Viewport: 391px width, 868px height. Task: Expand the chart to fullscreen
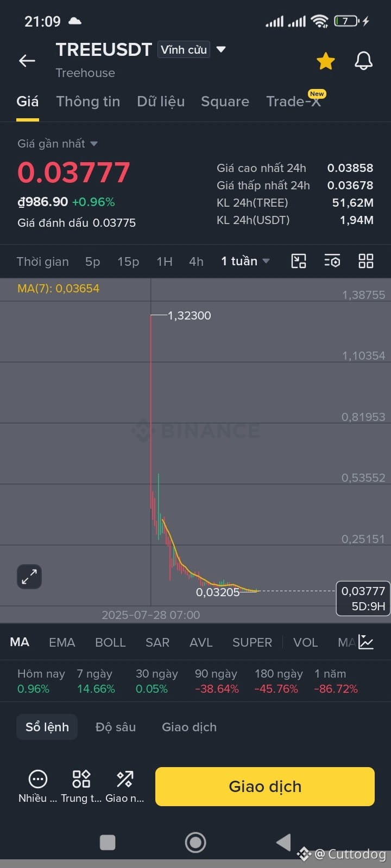pos(29,577)
